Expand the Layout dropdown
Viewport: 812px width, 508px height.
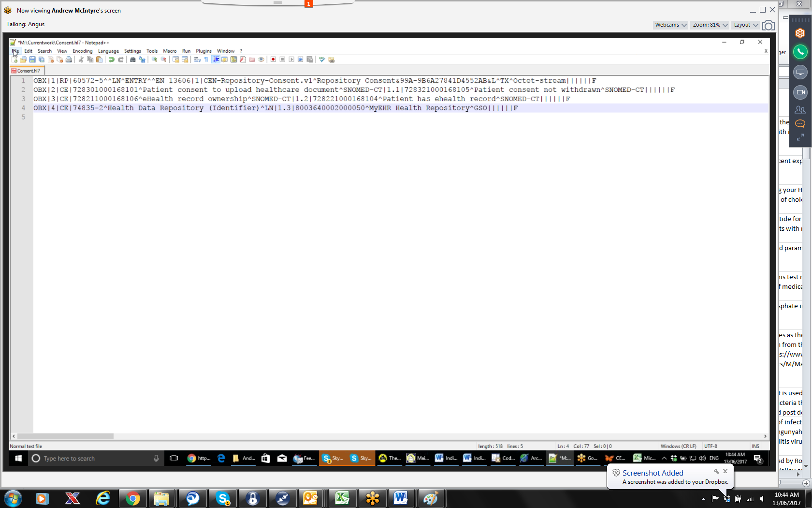coord(745,25)
